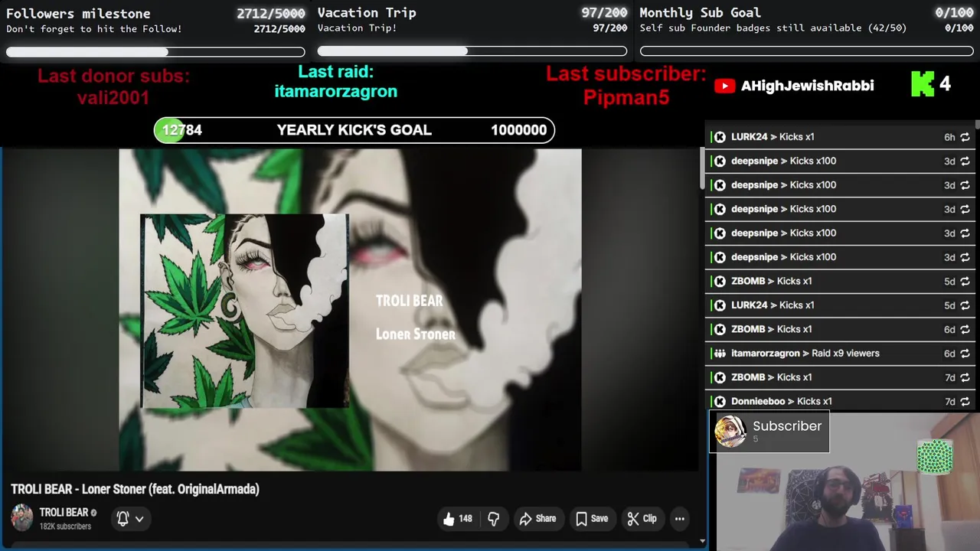This screenshot has height=551, width=980.
Task: Expand the notification bell dropdown chevron
Action: pos(139,519)
